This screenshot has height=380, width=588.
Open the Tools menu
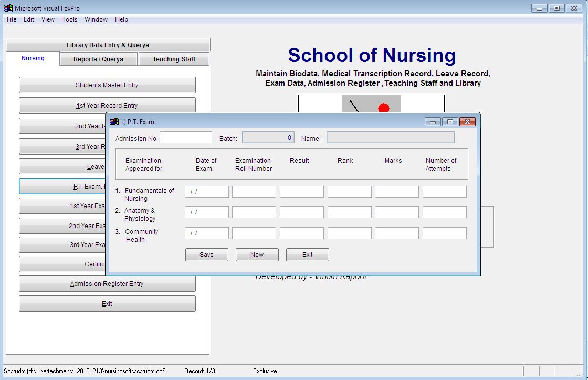tap(69, 19)
